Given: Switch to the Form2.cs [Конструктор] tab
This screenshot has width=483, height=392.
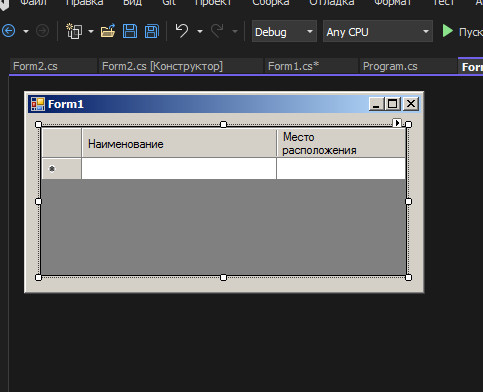Looking at the screenshot, I should 162,66.
